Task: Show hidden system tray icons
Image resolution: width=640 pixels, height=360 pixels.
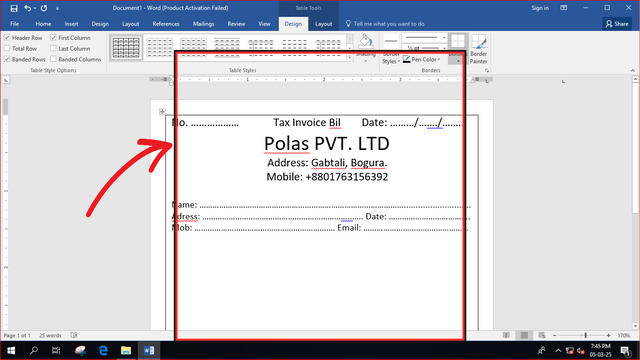Action: point(558,350)
